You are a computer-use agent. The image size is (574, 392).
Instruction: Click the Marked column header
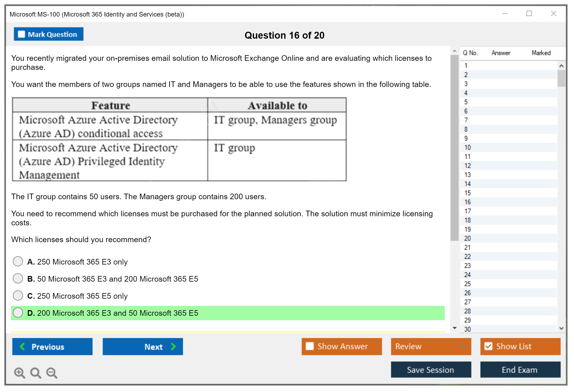tap(541, 53)
